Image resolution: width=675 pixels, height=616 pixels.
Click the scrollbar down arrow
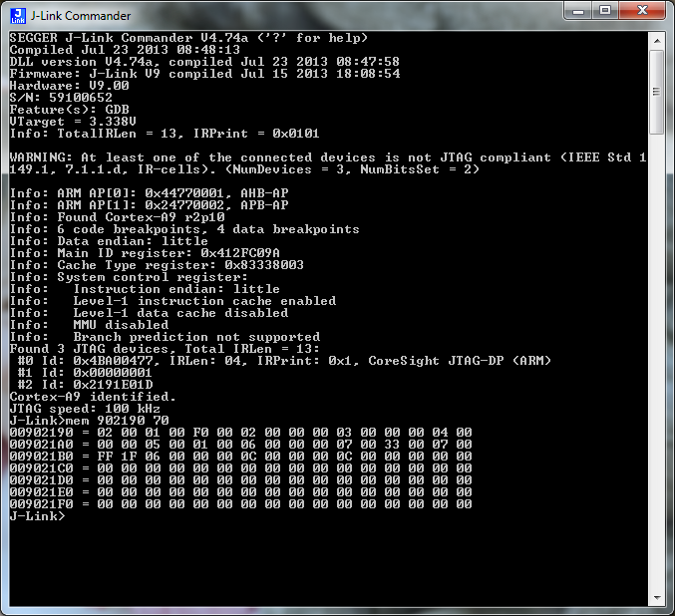[x=657, y=598]
